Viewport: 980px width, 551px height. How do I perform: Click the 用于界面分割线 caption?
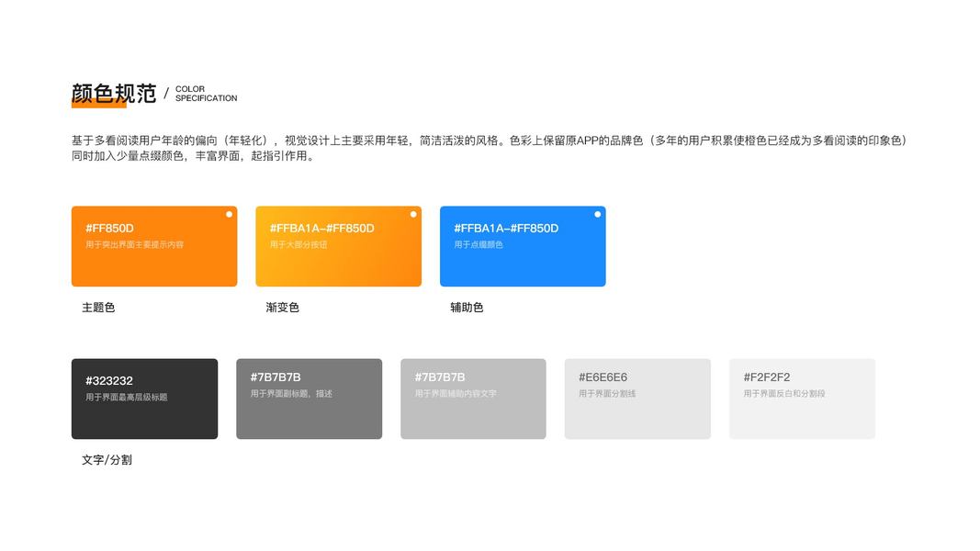click(x=607, y=394)
